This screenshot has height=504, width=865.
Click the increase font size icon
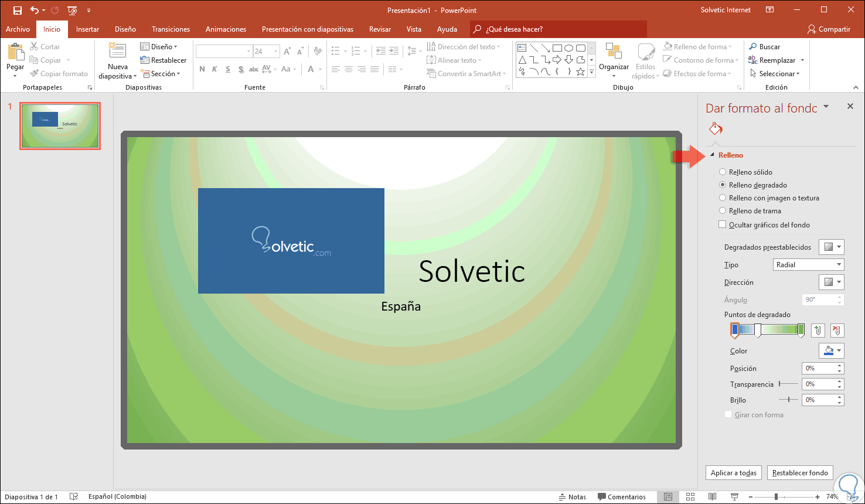pos(287,52)
